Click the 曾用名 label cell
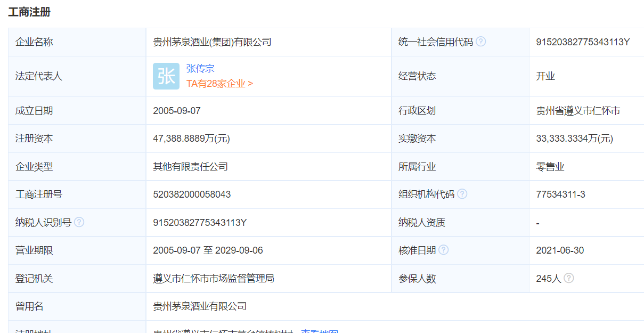The image size is (644, 333). (77, 306)
